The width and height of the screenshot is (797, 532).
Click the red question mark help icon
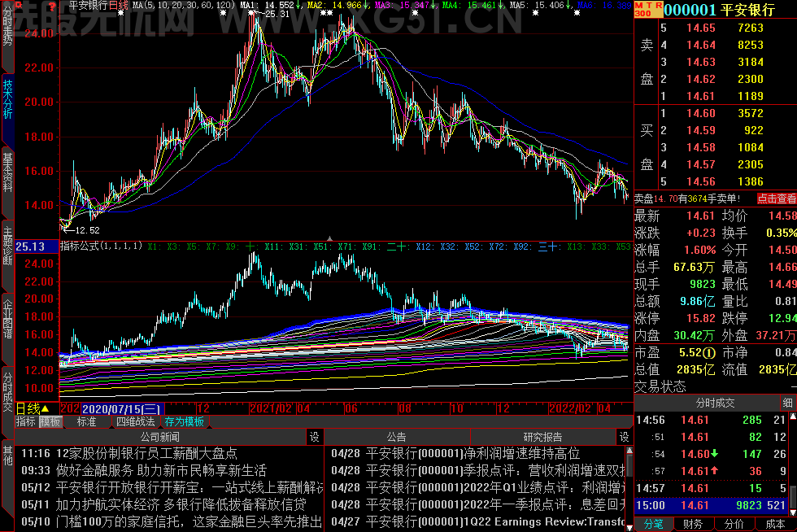coord(51,7)
